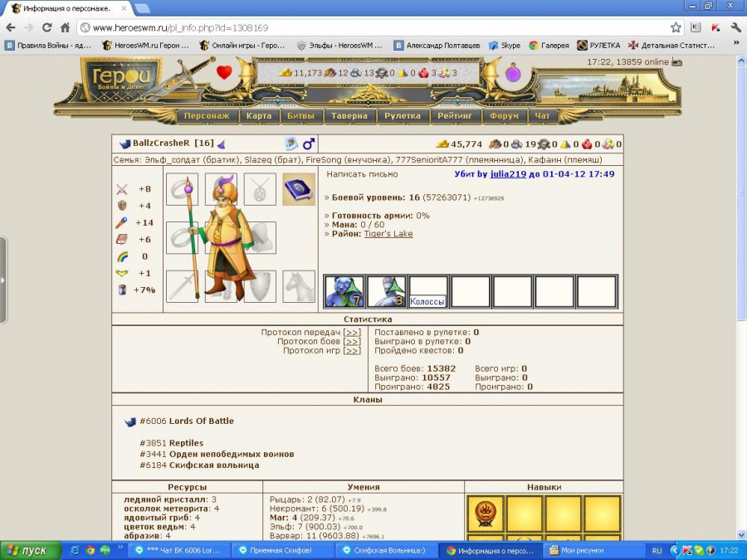Open the Детальная Статист... bookmark
747x560 pixels.
click(671, 46)
